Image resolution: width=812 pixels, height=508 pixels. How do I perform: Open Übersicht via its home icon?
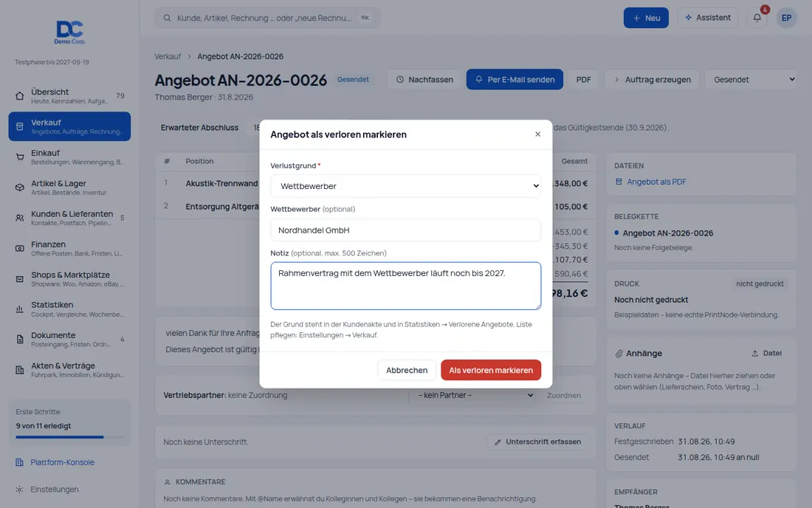point(20,96)
